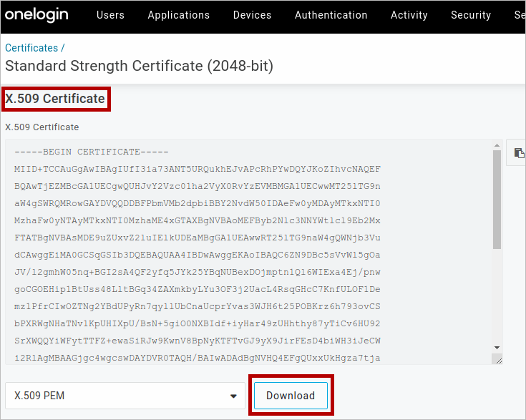Go back via Certificates breadcrumb link
The image size is (526, 420).
coord(31,48)
